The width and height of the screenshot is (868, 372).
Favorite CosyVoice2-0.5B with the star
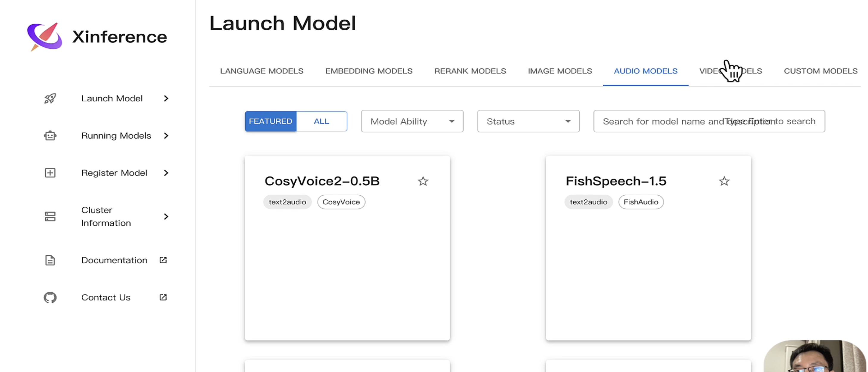[x=423, y=181]
